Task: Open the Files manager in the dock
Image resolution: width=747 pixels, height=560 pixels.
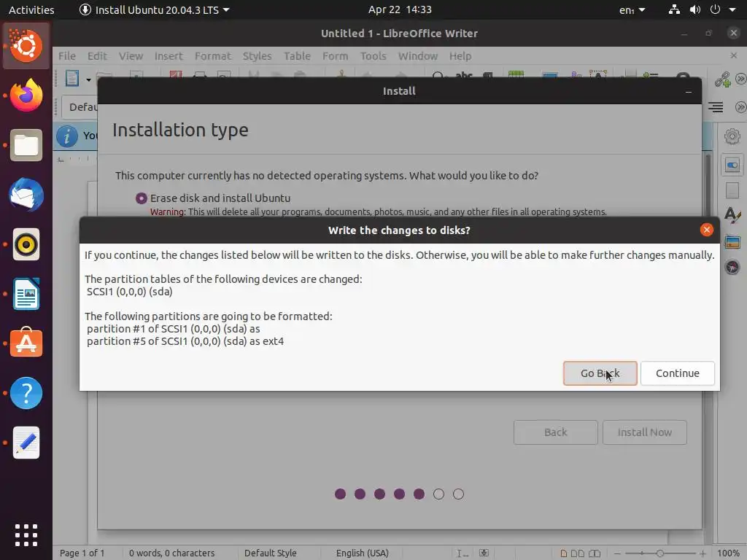Action: click(x=26, y=145)
